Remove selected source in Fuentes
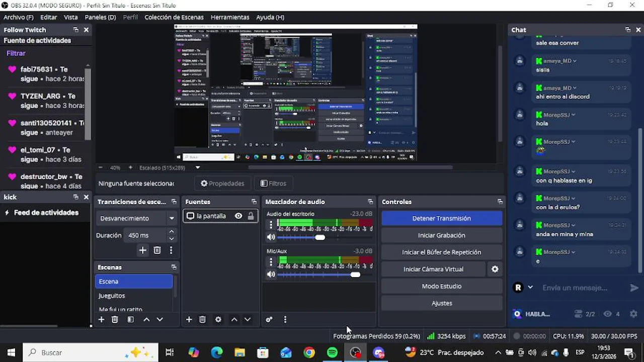Viewport: 644px width, 362px height. click(202, 319)
